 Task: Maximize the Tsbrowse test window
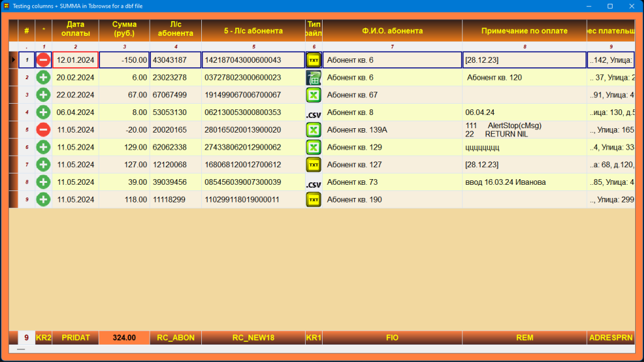pyautogui.click(x=610, y=6)
